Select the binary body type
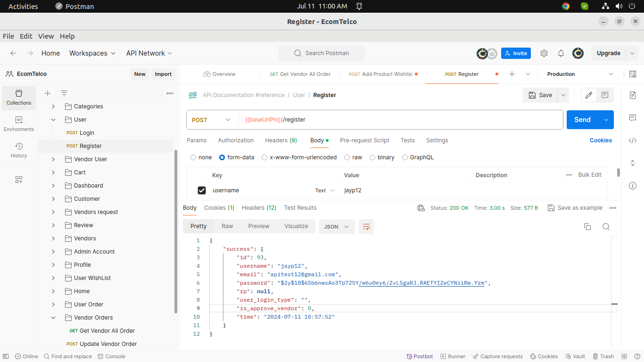The width and height of the screenshot is (644, 362). click(382, 157)
